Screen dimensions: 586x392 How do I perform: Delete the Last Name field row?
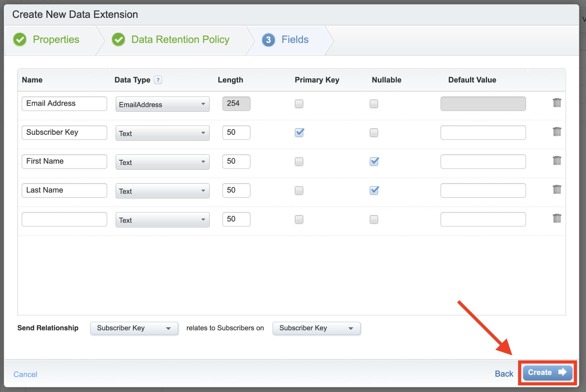point(557,190)
